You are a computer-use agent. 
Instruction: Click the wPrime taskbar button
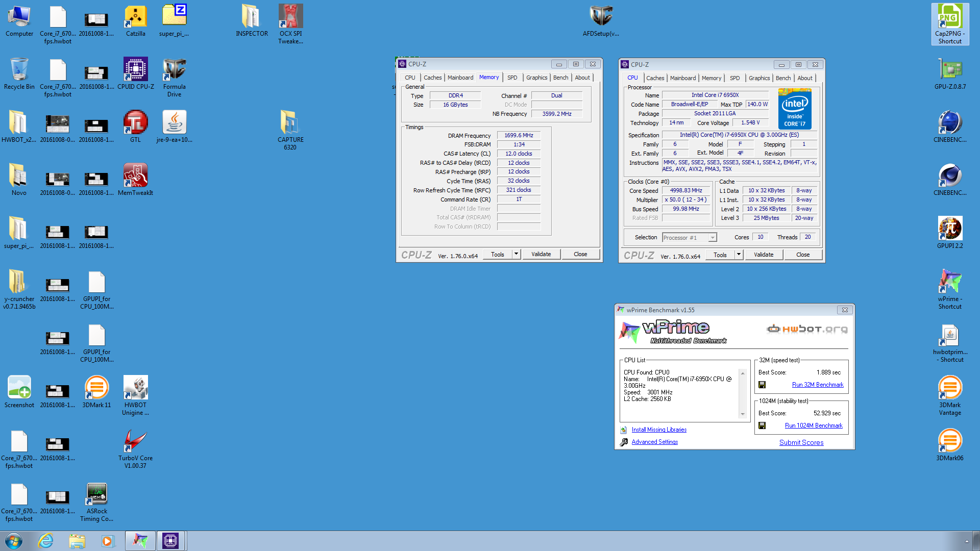140,541
